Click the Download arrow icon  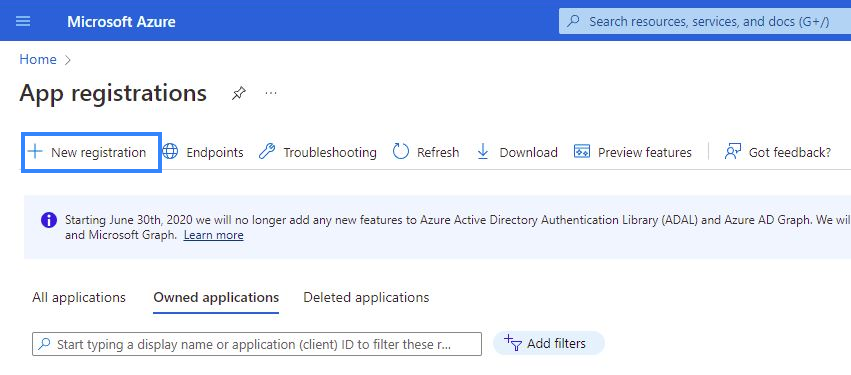tap(482, 152)
